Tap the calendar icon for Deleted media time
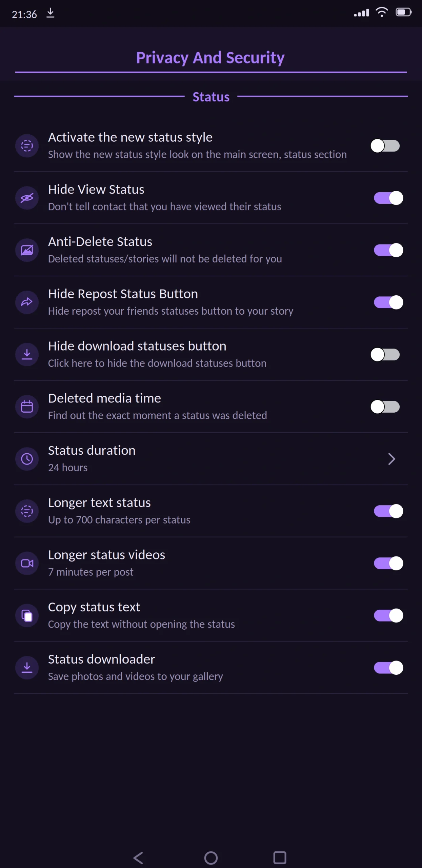Screen dimensions: 422x868 27,407
